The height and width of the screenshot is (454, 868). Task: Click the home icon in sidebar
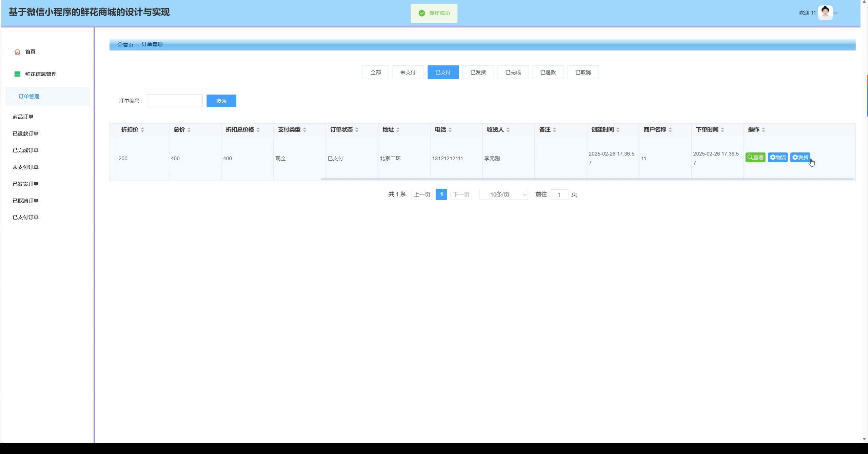pyautogui.click(x=17, y=51)
